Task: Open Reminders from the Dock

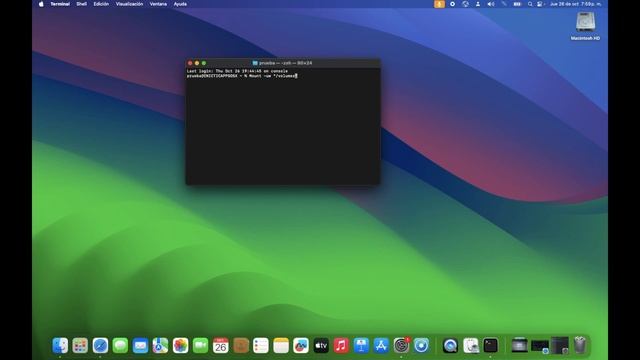Action: (x=261, y=346)
